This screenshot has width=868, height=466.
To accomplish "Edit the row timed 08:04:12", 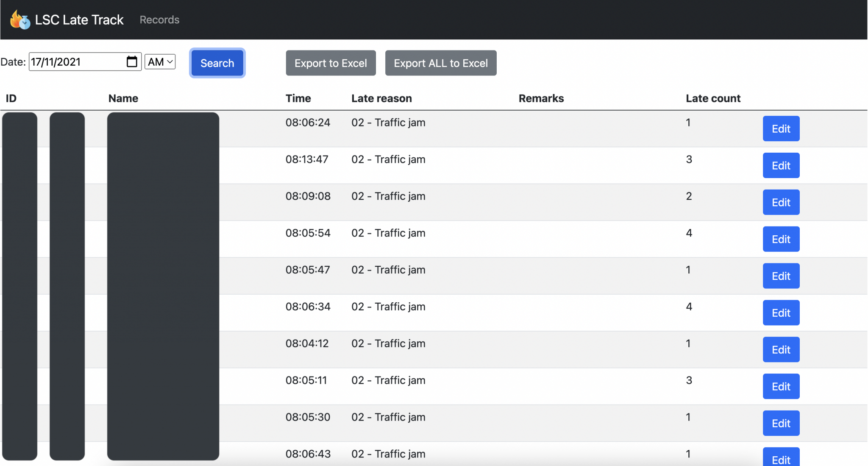I will [x=780, y=349].
